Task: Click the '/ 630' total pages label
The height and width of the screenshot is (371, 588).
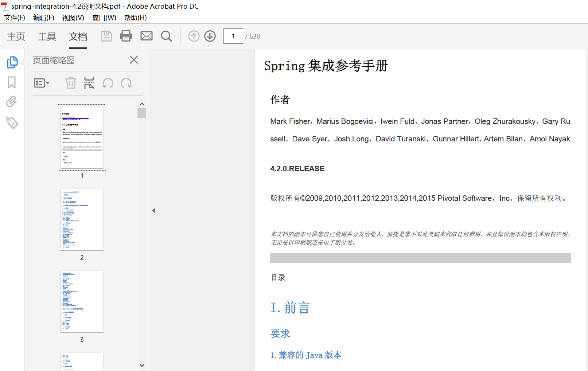Action: click(253, 36)
